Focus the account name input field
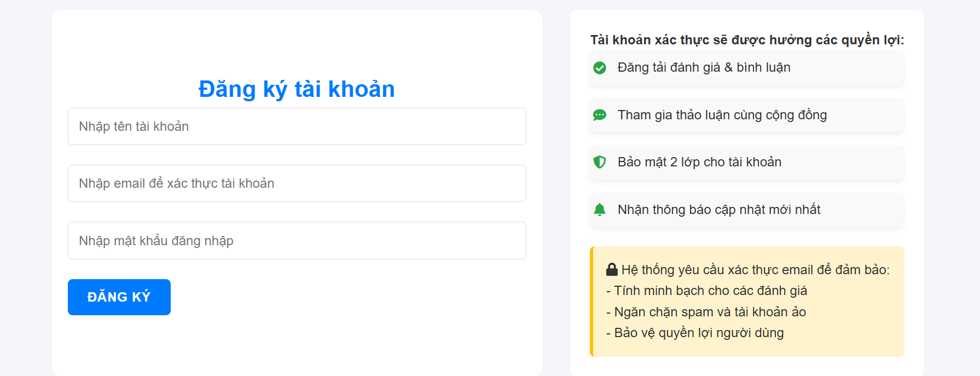Viewport: 980px width, 376px height. click(297, 126)
